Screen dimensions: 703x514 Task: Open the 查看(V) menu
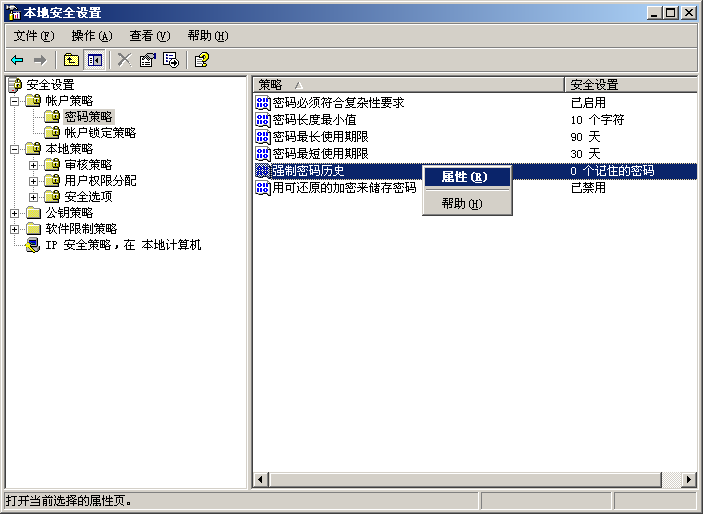pyautogui.click(x=150, y=35)
